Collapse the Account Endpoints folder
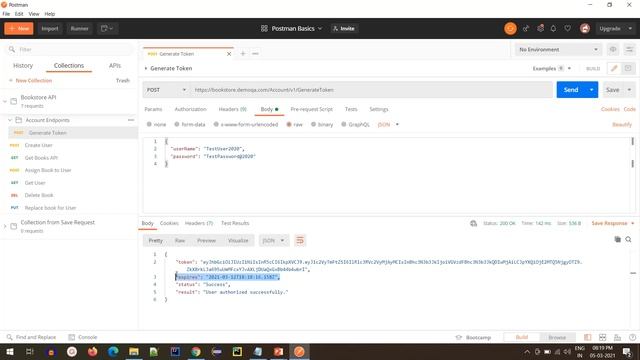Screen dimensions: 640x360 click(10, 120)
